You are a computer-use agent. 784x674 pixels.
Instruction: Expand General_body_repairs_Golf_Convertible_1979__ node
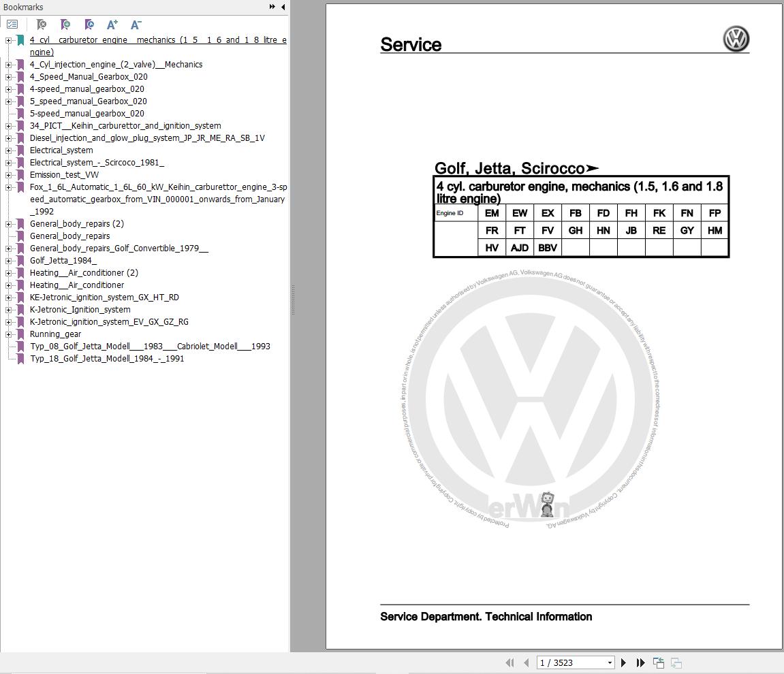click(8, 248)
